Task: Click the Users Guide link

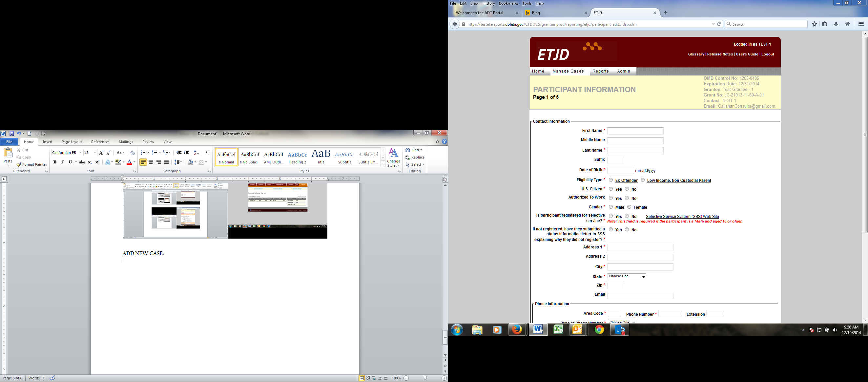Action: pyautogui.click(x=747, y=54)
